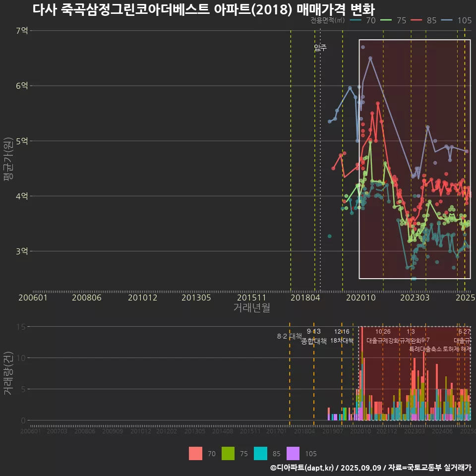Click the 평균가(원) axis title
Image resolution: width=476 pixels, height=476 pixels.
(x=8, y=159)
